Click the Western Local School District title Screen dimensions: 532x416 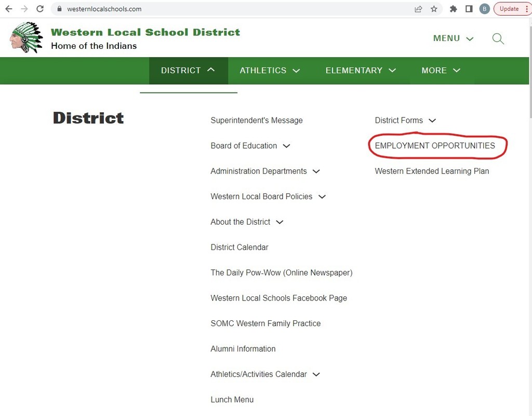145,32
